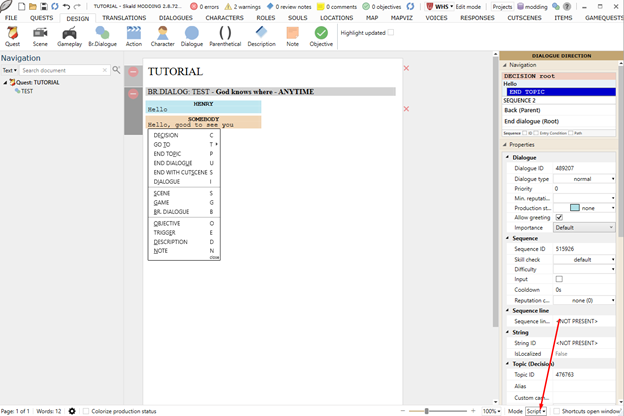
Task: Add a Note element
Action: pyautogui.click(x=292, y=37)
